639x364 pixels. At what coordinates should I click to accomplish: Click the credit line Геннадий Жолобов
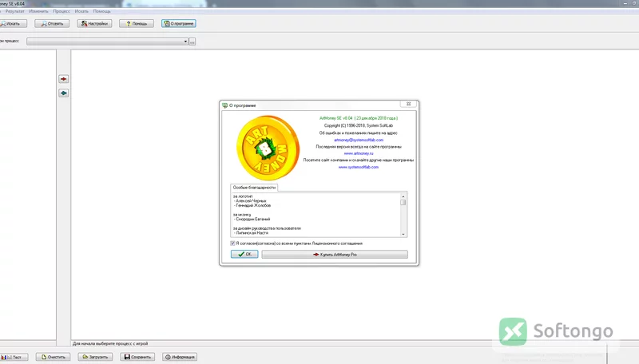(252, 206)
